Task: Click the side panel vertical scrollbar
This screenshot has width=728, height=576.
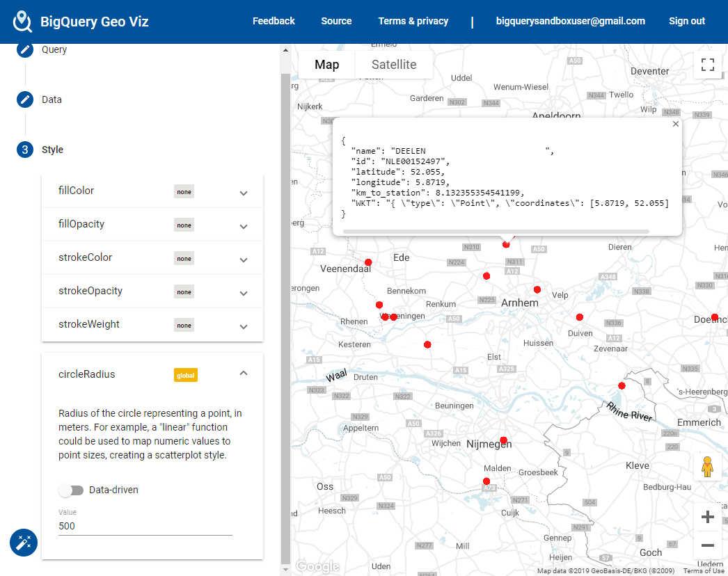Action: [x=285, y=318]
